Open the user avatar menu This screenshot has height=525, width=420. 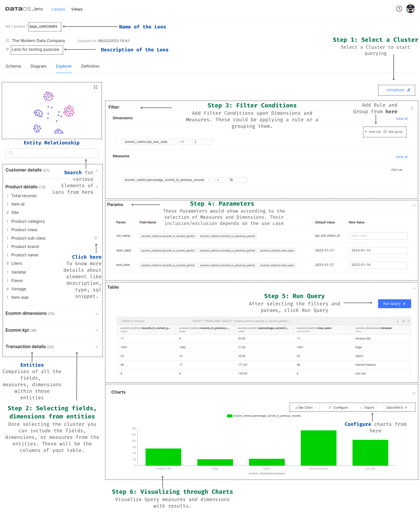[411, 9]
